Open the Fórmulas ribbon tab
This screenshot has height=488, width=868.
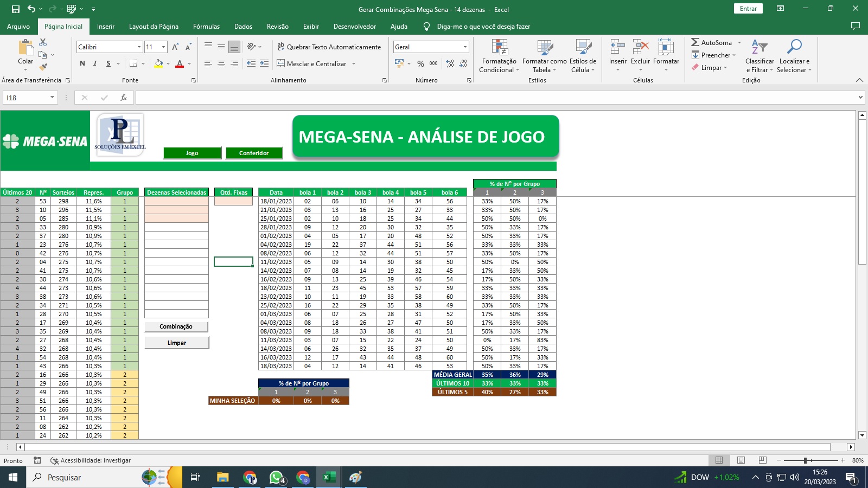pyautogui.click(x=206, y=27)
